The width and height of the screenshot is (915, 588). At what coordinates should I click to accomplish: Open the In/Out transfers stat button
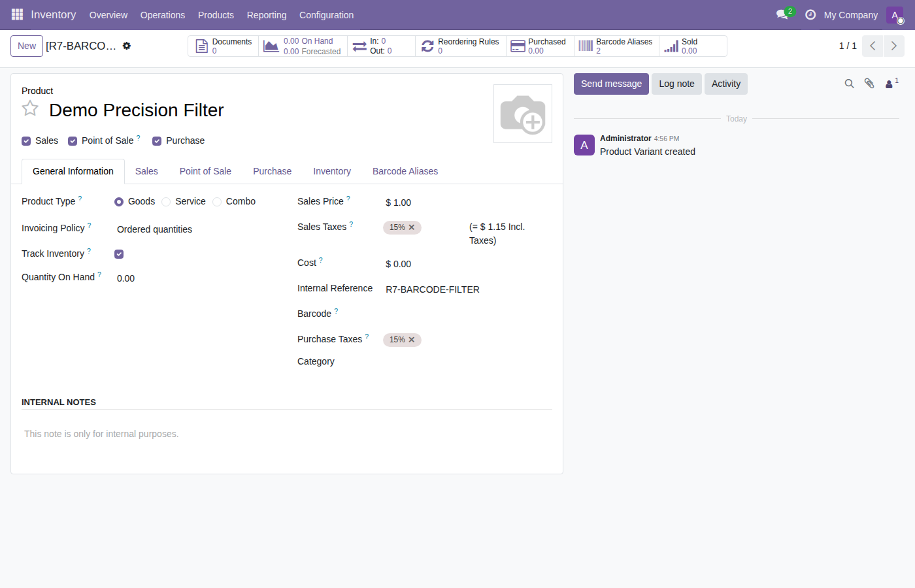point(381,46)
